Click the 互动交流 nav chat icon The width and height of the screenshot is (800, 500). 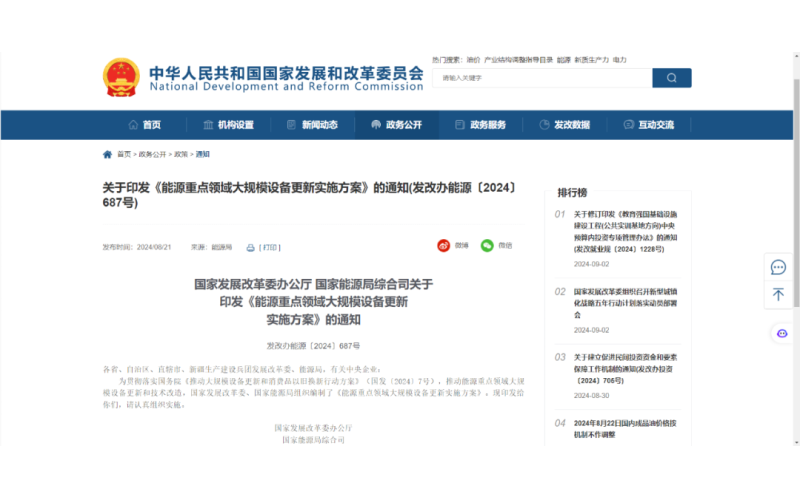click(629, 125)
